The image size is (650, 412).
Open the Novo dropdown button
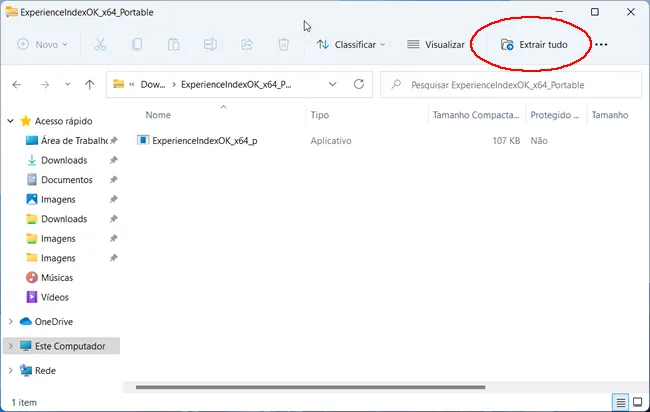[x=42, y=44]
